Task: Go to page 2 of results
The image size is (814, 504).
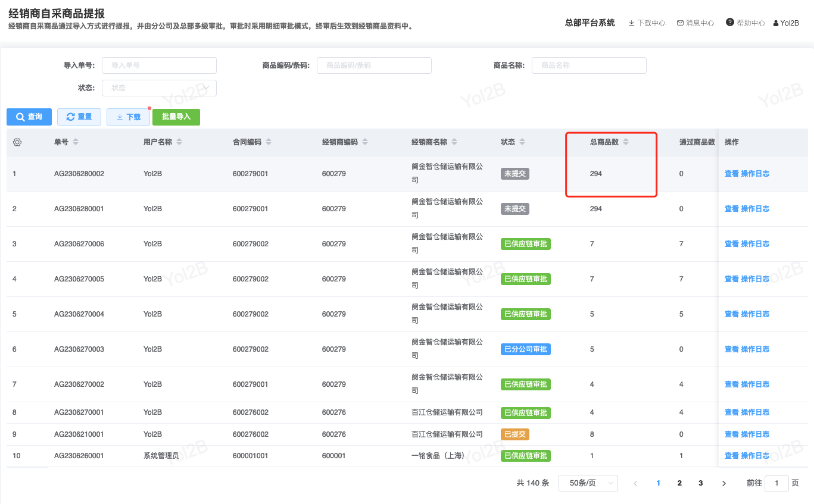Action: point(679,483)
